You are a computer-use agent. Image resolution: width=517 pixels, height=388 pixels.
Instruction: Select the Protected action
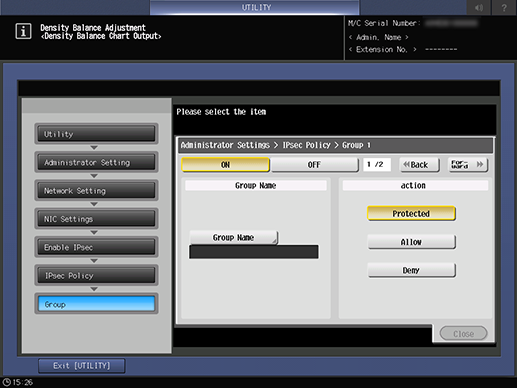tap(411, 214)
